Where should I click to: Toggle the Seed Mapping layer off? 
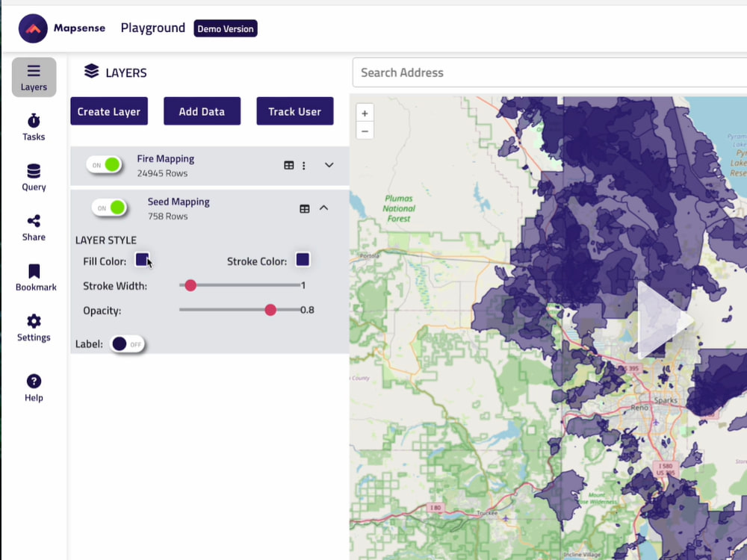click(110, 208)
